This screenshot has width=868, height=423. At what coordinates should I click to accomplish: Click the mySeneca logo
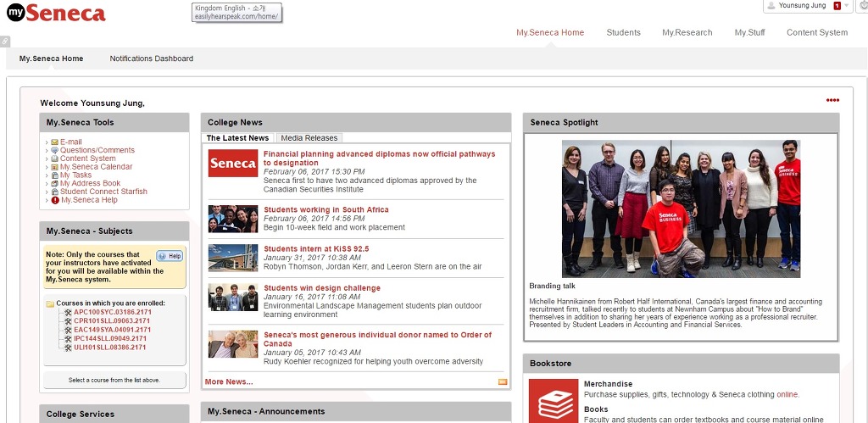click(56, 12)
